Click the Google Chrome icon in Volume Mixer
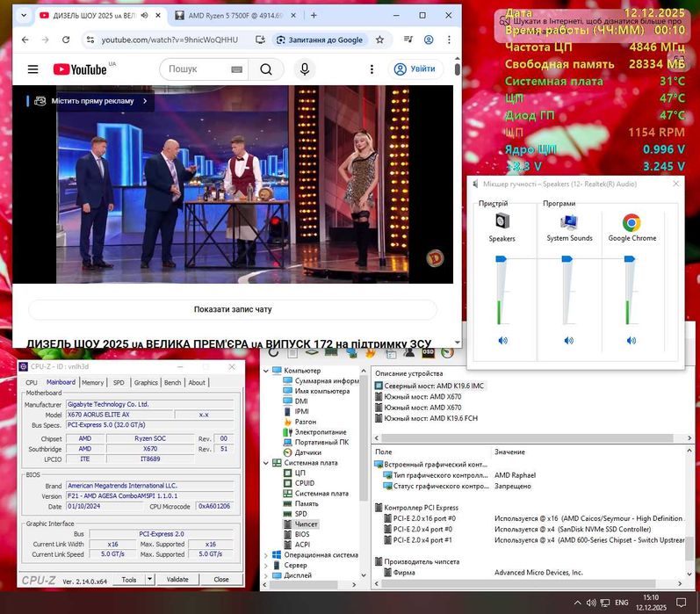 (x=631, y=222)
